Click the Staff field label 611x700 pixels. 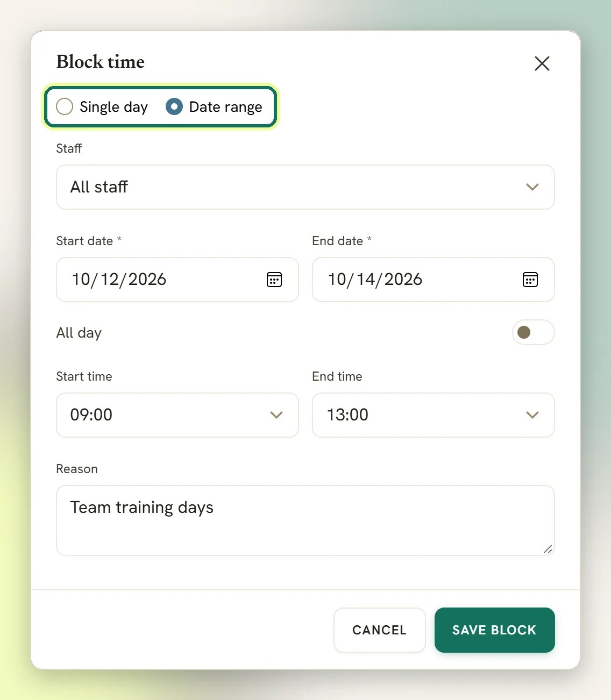pos(69,148)
